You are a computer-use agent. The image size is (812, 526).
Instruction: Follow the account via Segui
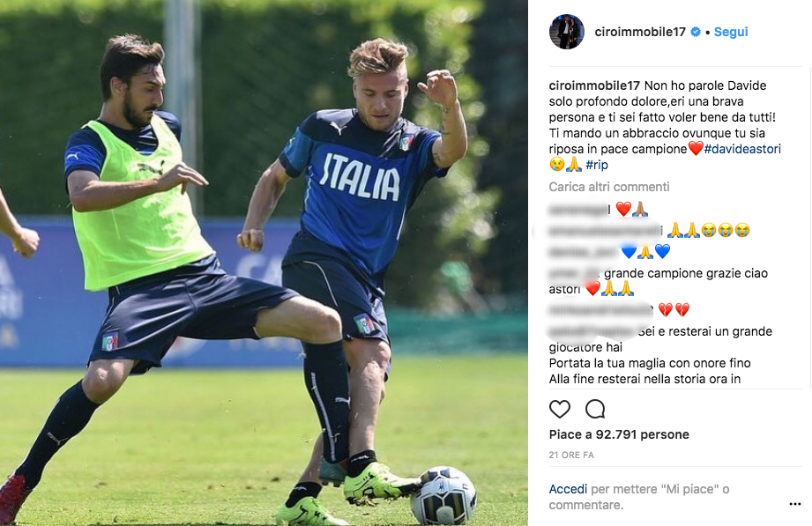coord(731,32)
